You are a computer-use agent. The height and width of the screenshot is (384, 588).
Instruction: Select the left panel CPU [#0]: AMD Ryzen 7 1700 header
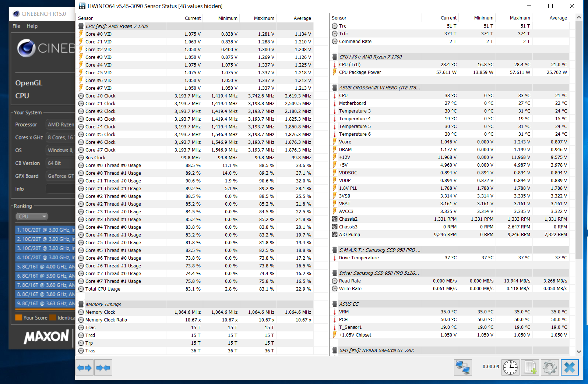[x=196, y=26]
